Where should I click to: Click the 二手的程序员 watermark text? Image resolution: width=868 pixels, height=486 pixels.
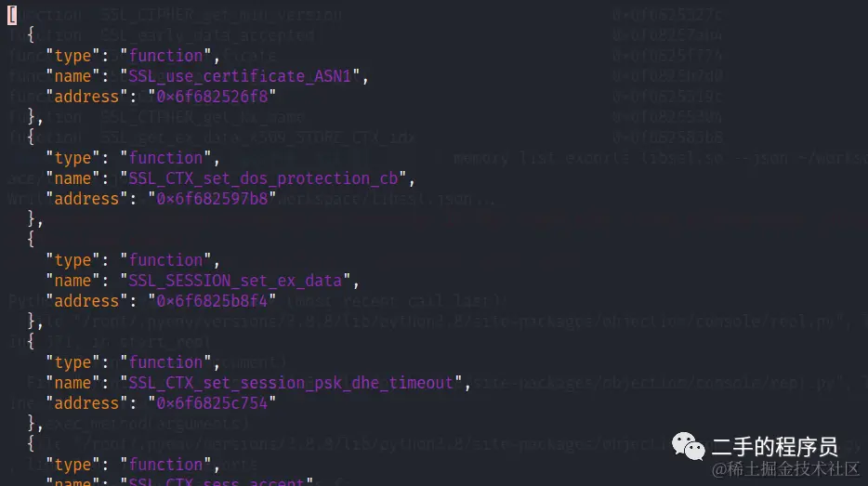[774, 447]
